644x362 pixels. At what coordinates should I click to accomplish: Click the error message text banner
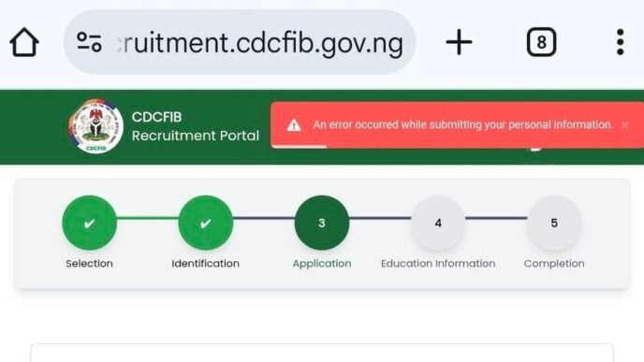pyautogui.click(x=462, y=124)
